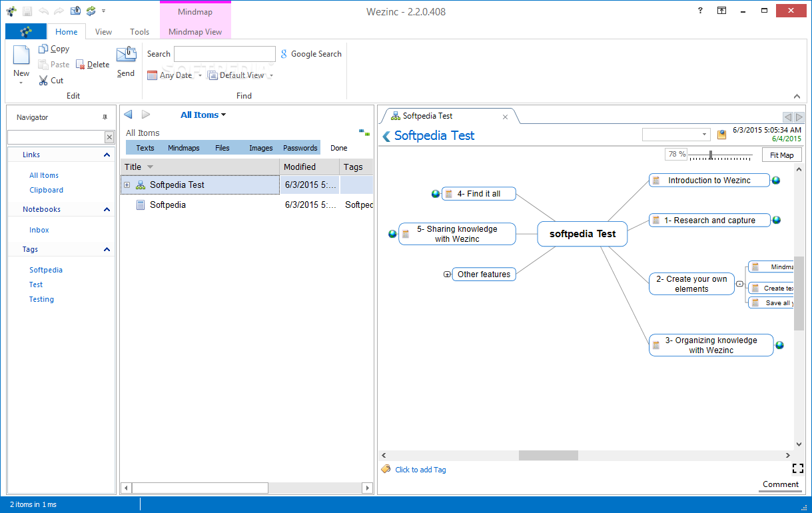Screen dimensions: 812x513
Task: Go back with the blue left arrow
Action: pyautogui.click(x=128, y=115)
